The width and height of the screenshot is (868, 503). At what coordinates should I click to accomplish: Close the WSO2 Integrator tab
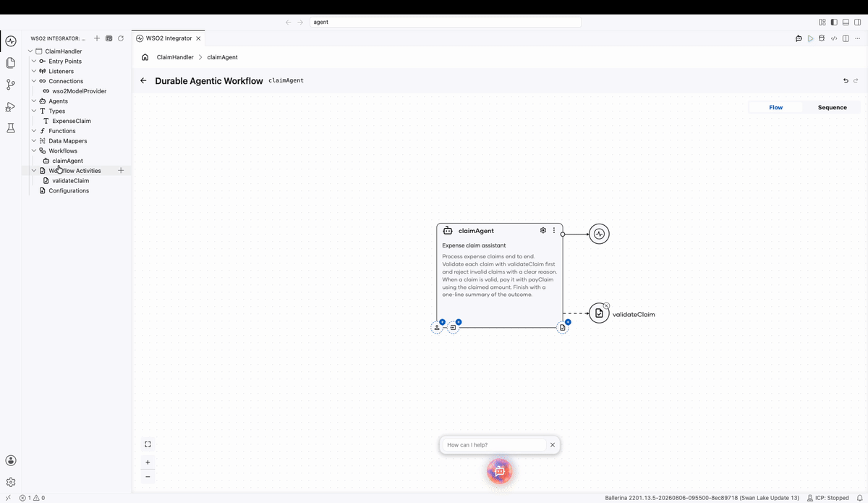(199, 38)
